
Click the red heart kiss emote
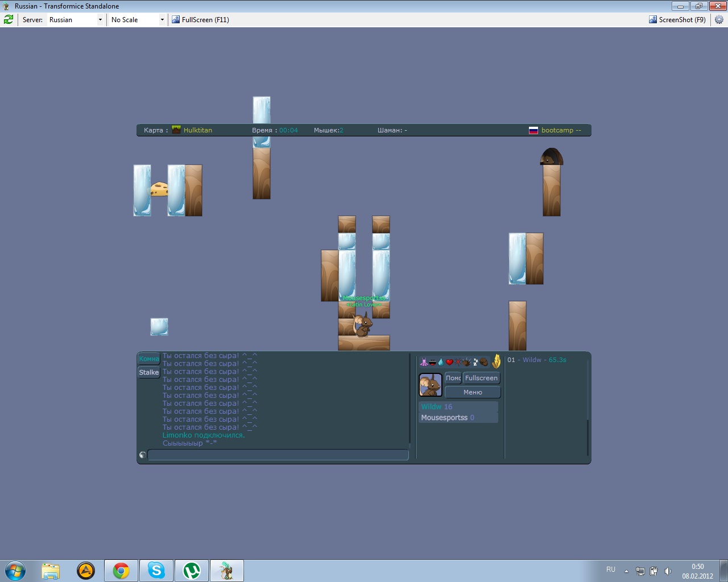pyautogui.click(x=449, y=362)
